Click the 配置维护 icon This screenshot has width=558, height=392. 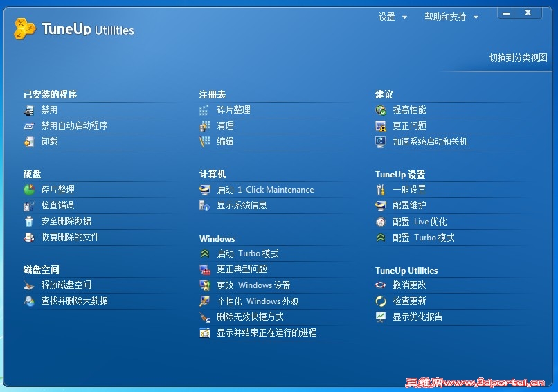point(380,206)
